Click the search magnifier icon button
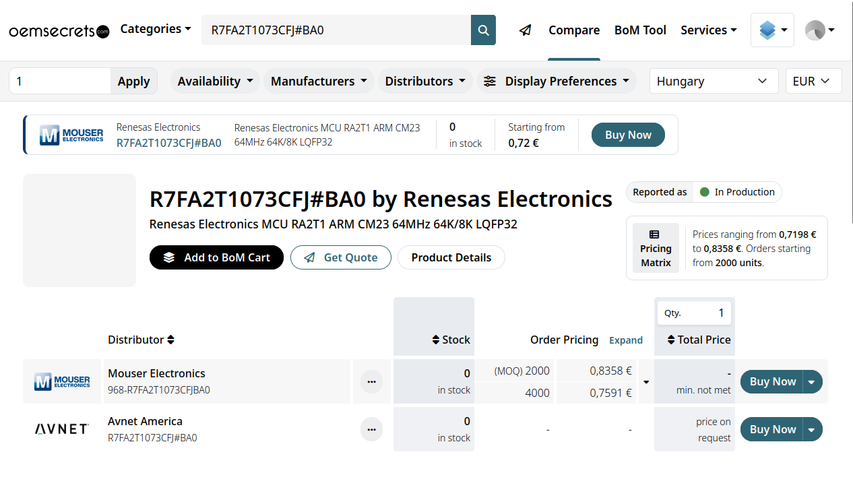This screenshot has height=504, width=853. pyautogui.click(x=483, y=30)
